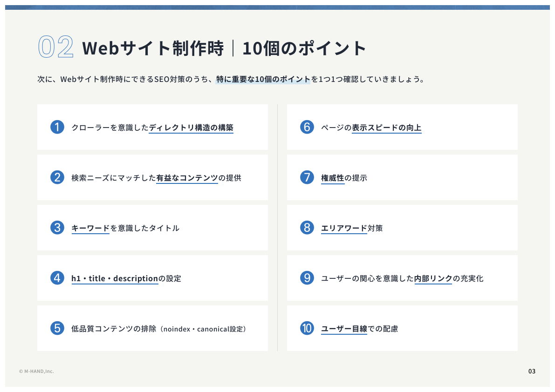555x392 pixels.
Task: Click the large outlined 02 section number
Action: pyautogui.click(x=55, y=48)
